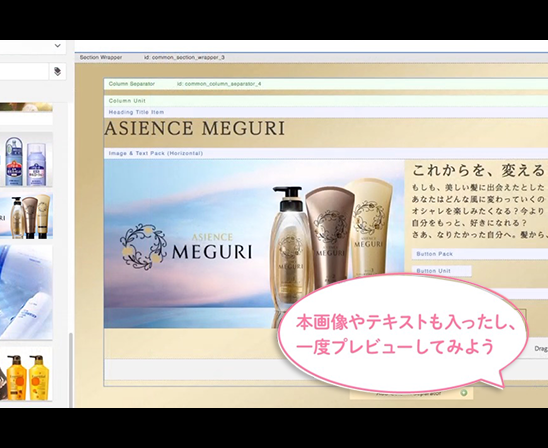The image size is (548, 448).
Task: Click the tag icon beside search field
Action: click(x=58, y=72)
